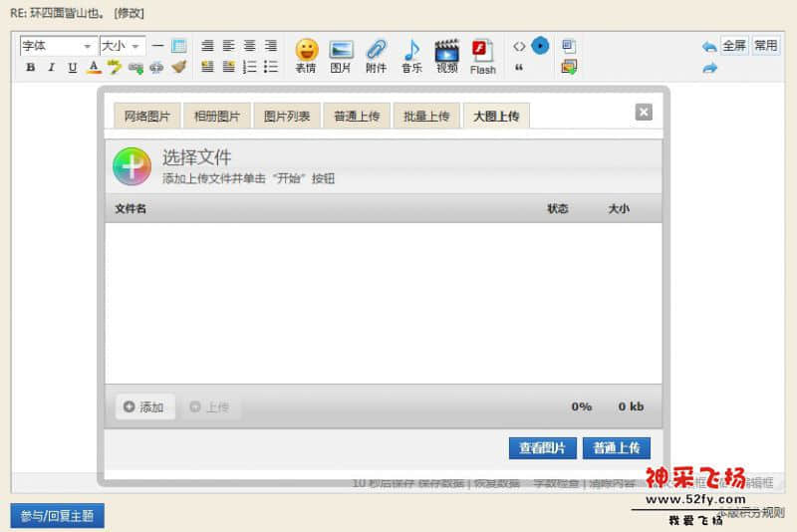Switch to the 网络图片 tab
This screenshot has height=532, width=797.
[146, 116]
